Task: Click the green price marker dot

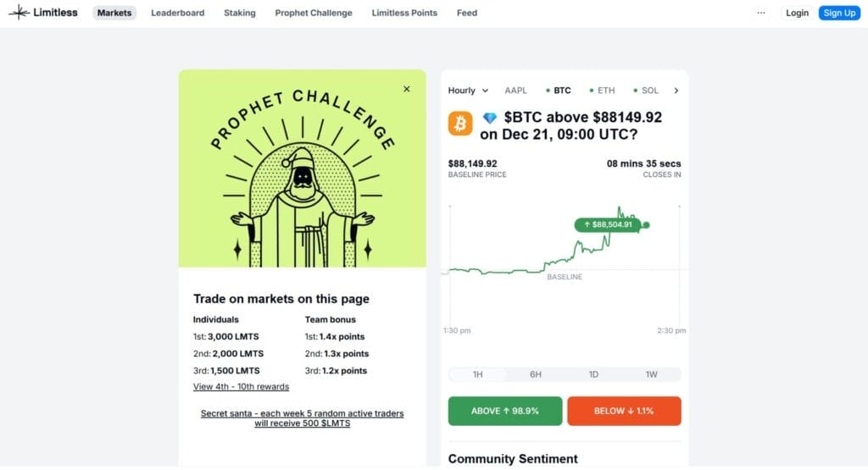Action: [x=646, y=224]
